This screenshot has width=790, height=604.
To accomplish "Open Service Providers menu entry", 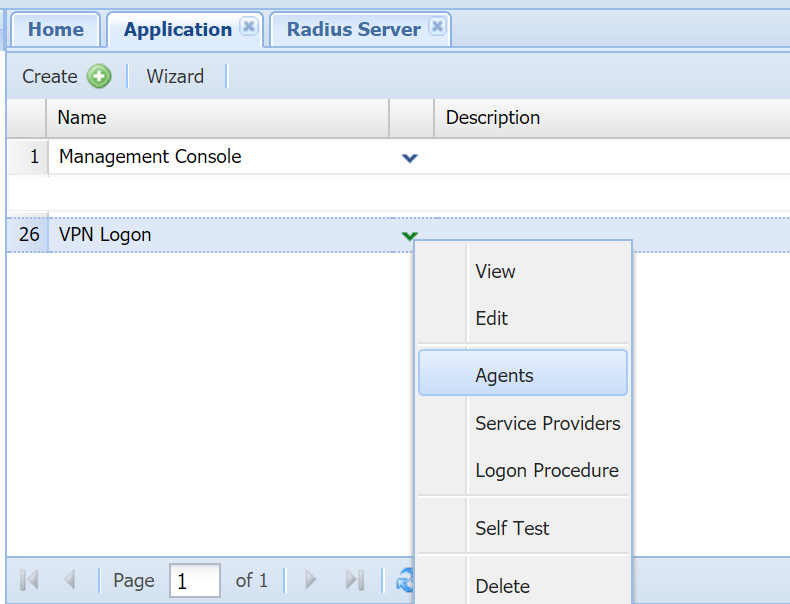I will point(547,423).
